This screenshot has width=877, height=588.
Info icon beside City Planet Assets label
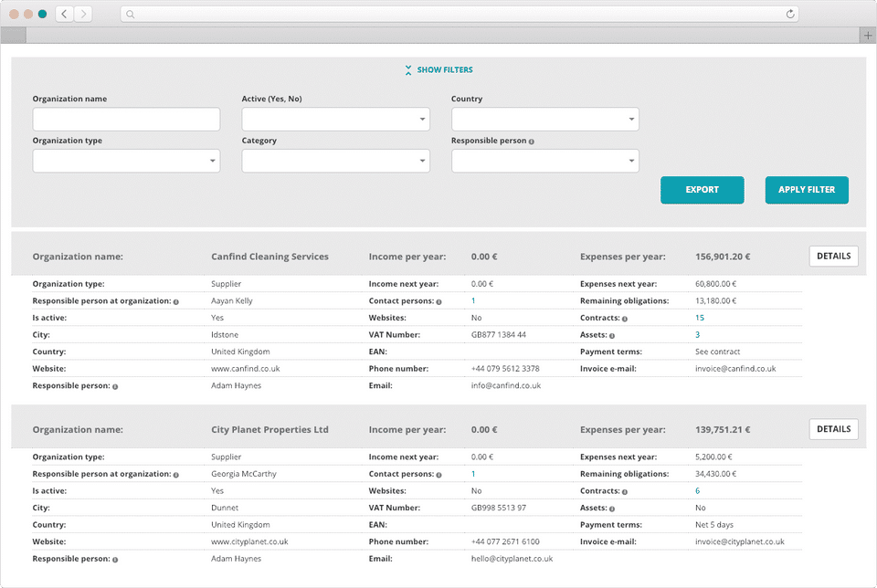612,509
